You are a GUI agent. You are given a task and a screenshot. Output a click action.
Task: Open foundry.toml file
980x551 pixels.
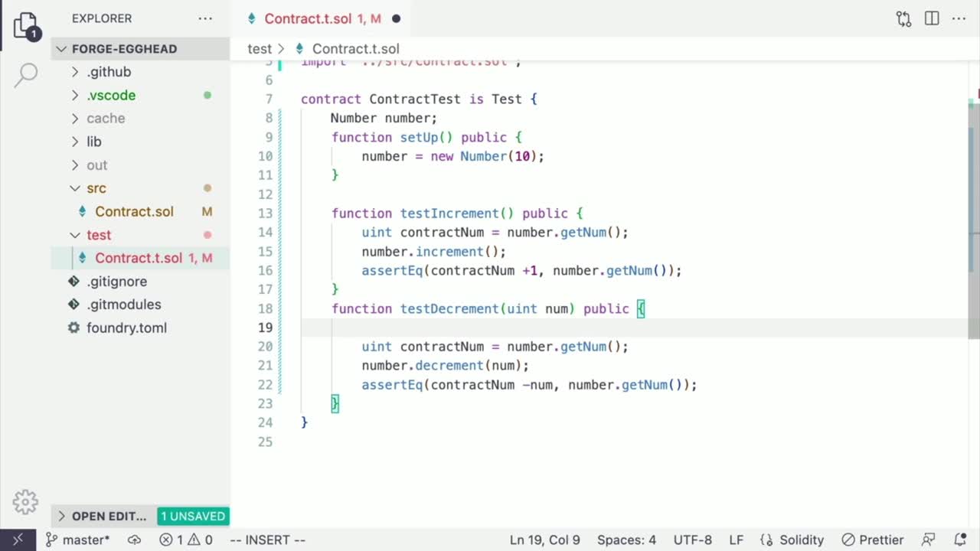126,328
